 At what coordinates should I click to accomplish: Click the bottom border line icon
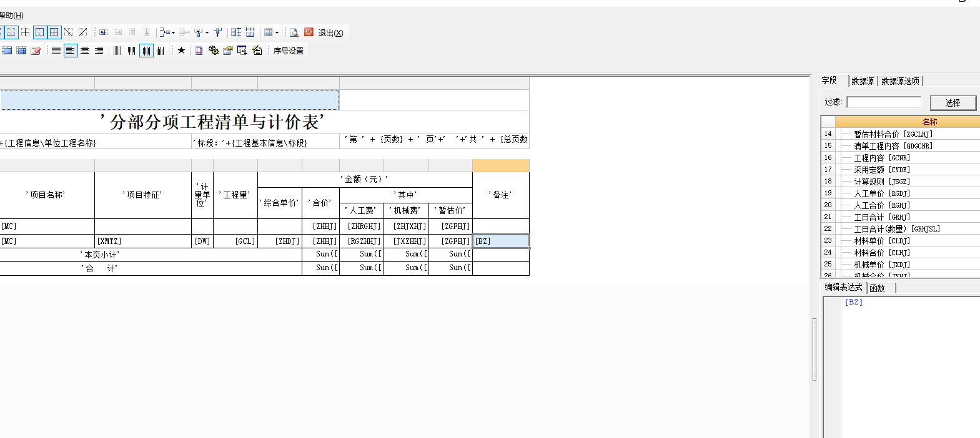[11, 32]
